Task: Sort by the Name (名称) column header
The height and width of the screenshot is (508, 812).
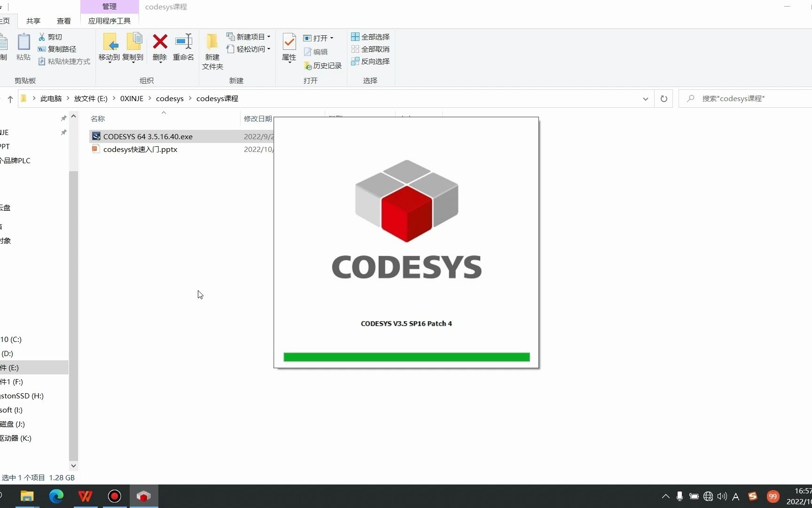Action: pos(98,119)
